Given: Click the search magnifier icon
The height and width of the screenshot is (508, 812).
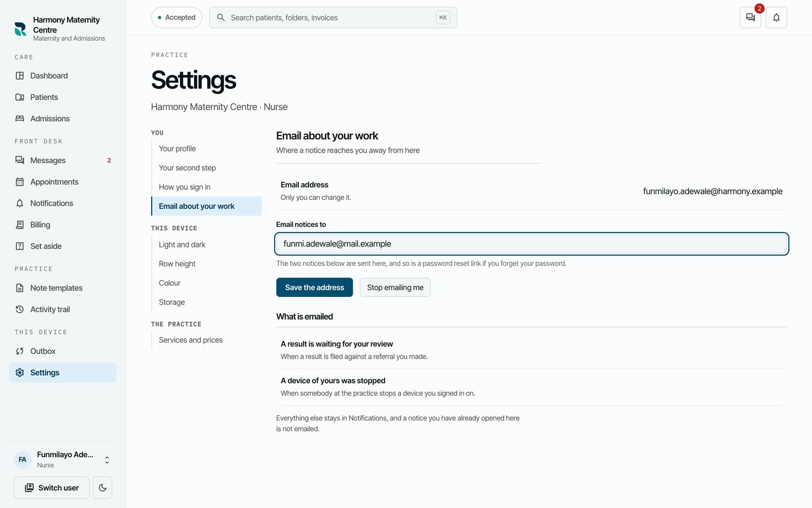Looking at the screenshot, I should click(x=221, y=17).
